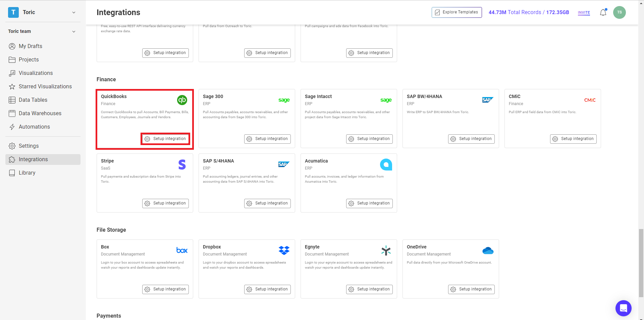Image resolution: width=644 pixels, height=320 pixels.
Task: Click the Starred Visualizations star icon
Action: (x=12, y=87)
